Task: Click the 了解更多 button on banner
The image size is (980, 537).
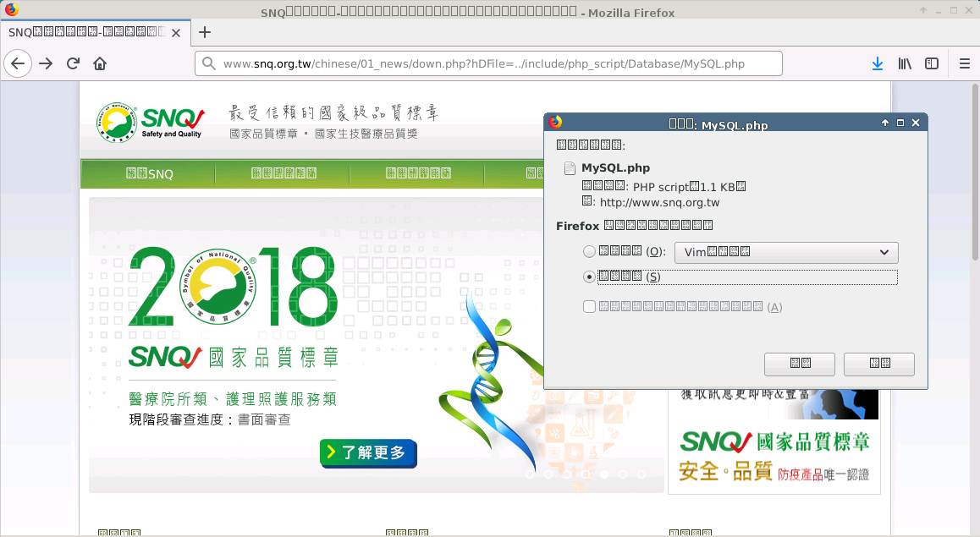Action: 368,453
